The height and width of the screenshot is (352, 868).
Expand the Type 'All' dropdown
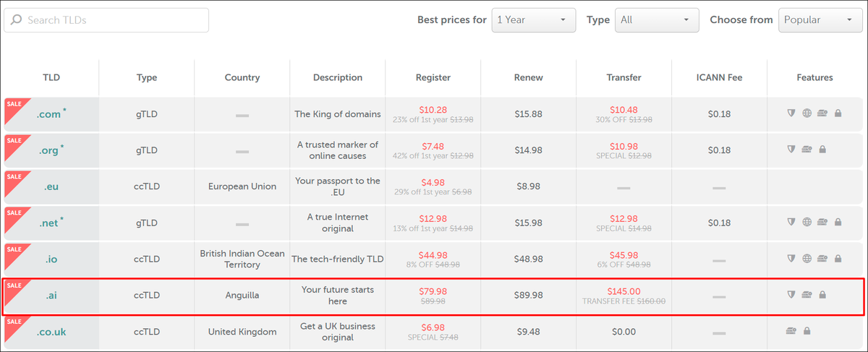click(657, 20)
